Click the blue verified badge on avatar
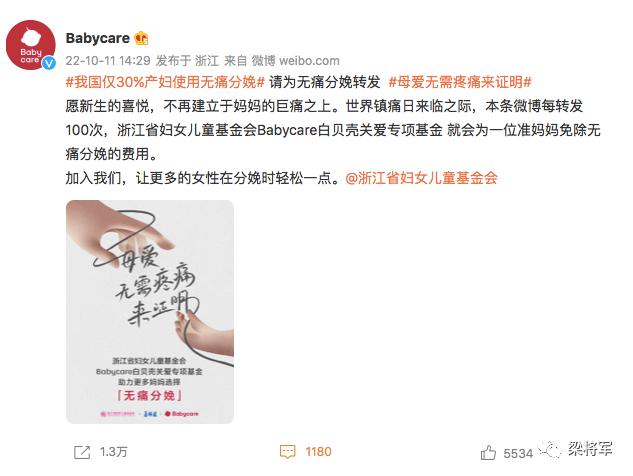 (49, 63)
